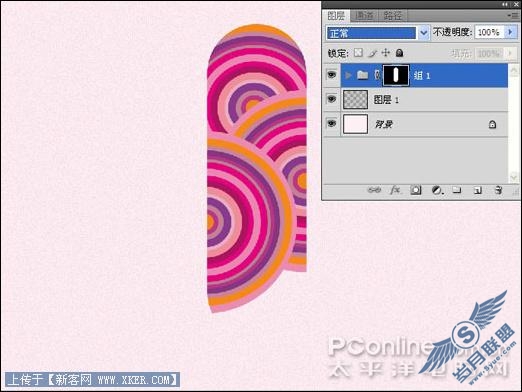Hide the 背景 background layer
The height and width of the screenshot is (392, 522).
(x=331, y=124)
